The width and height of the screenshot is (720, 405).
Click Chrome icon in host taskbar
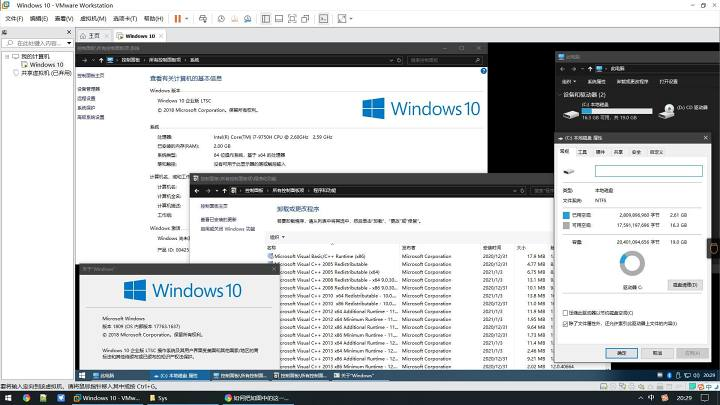point(25,397)
